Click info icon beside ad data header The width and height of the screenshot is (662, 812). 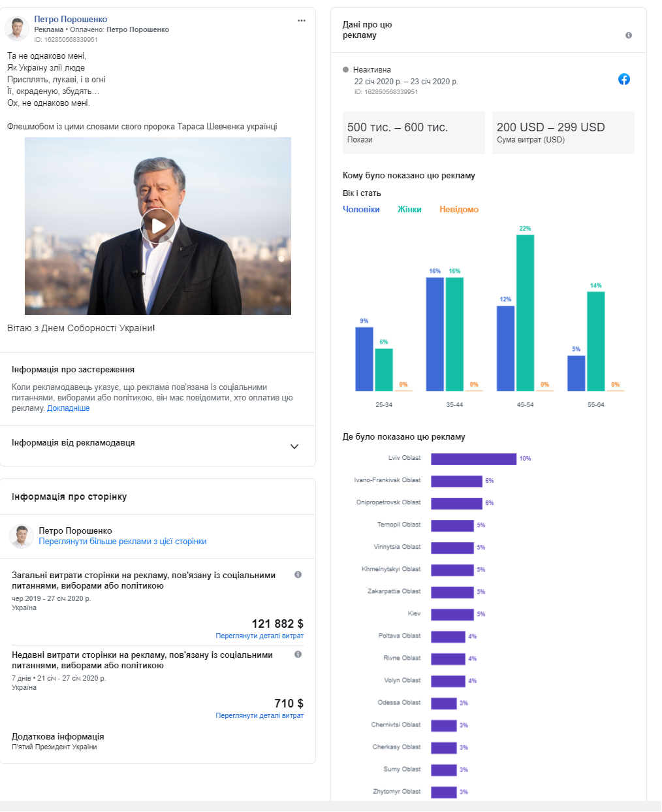(628, 35)
